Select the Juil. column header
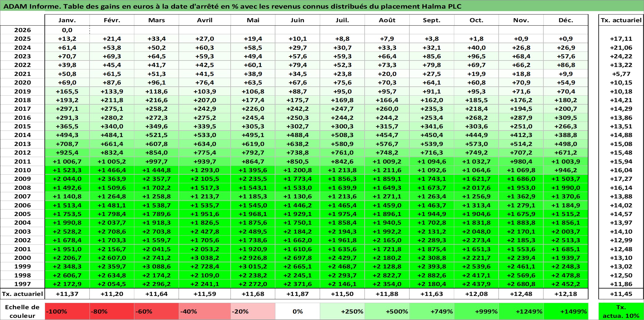644x320 pixels. [342, 20]
